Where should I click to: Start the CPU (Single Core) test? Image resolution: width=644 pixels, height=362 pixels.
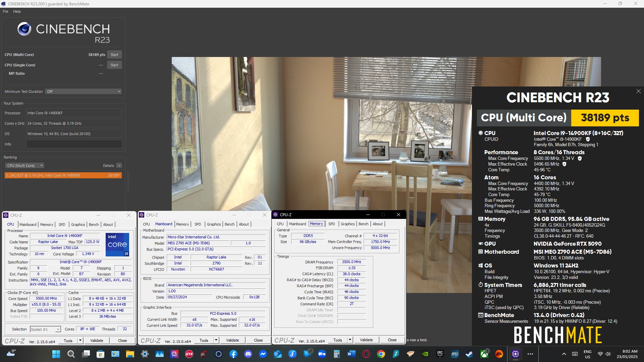tap(114, 65)
